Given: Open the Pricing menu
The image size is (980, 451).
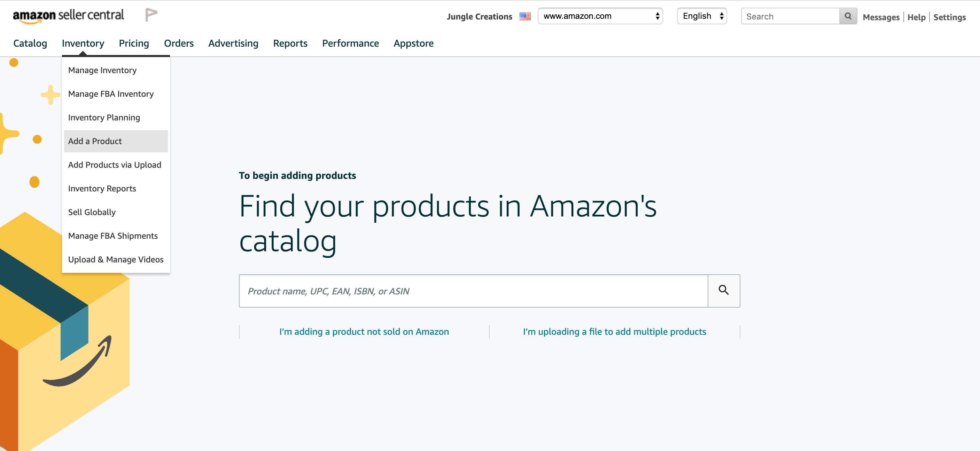Looking at the screenshot, I should (134, 43).
